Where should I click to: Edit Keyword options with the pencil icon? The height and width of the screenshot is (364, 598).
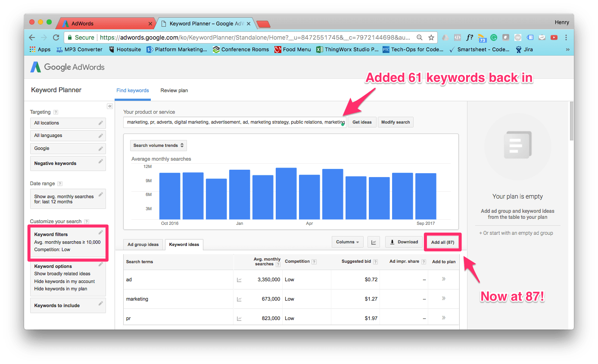[x=100, y=264]
